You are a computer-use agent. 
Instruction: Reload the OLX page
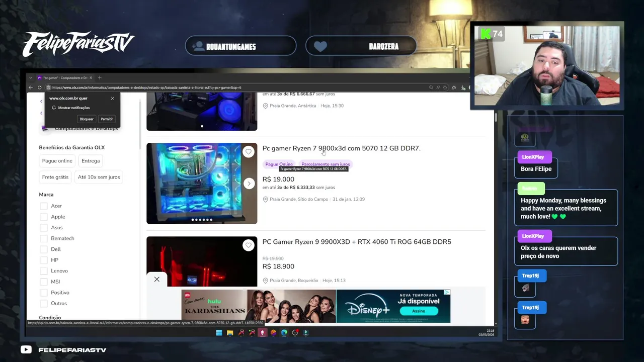click(40, 87)
